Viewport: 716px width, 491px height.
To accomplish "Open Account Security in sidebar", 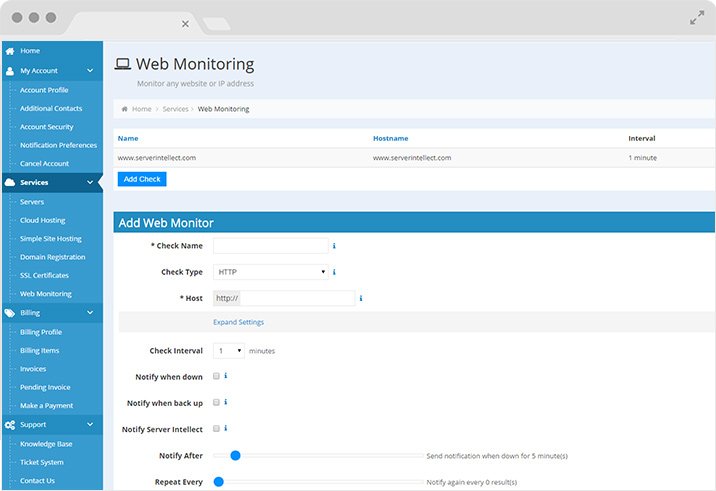I will coord(47,127).
